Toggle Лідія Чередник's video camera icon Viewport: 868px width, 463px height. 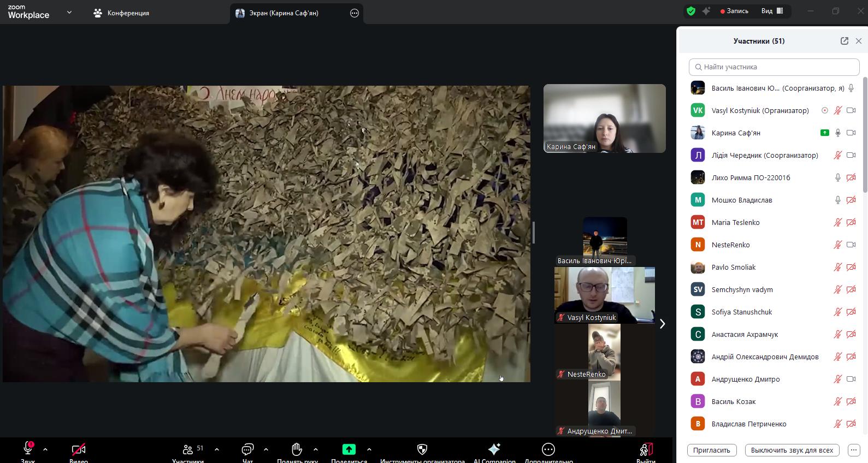(851, 155)
